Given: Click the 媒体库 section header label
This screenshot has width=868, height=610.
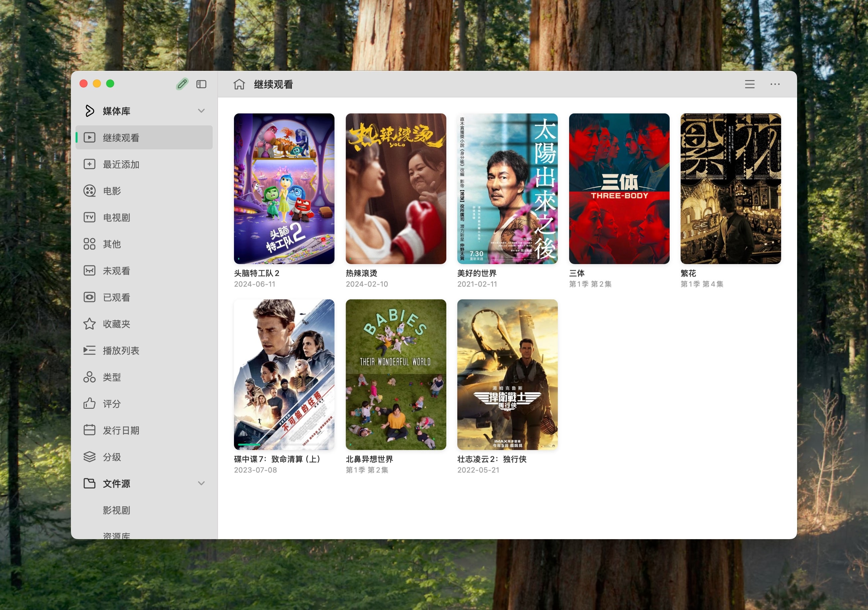Looking at the screenshot, I should (x=116, y=111).
